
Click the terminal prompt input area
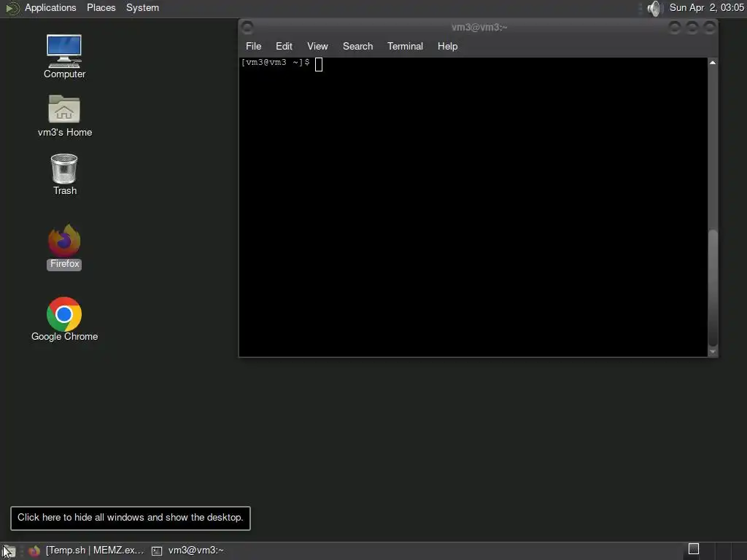click(x=319, y=64)
